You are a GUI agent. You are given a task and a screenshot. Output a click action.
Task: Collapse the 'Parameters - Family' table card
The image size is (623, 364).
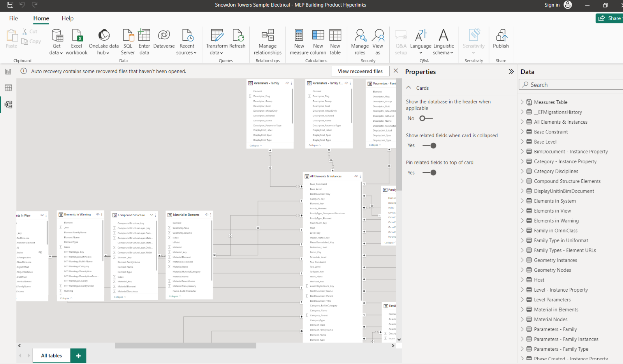(255, 145)
